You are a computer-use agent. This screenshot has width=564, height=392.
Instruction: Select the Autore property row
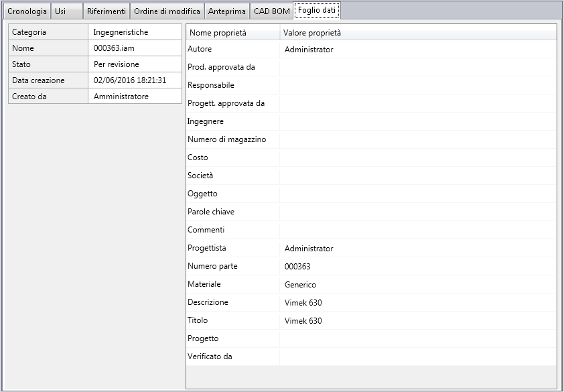(371, 50)
